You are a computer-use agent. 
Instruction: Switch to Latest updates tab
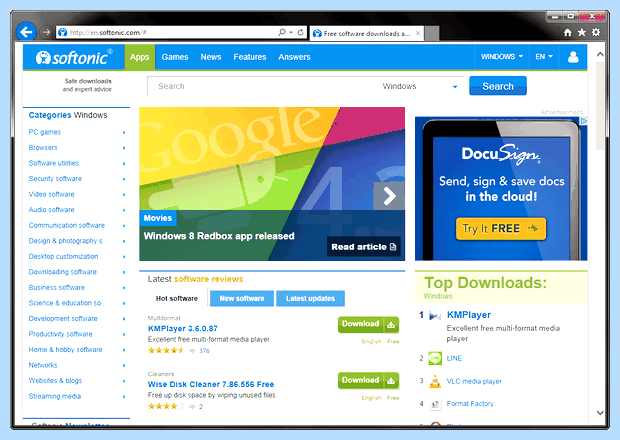click(x=310, y=298)
